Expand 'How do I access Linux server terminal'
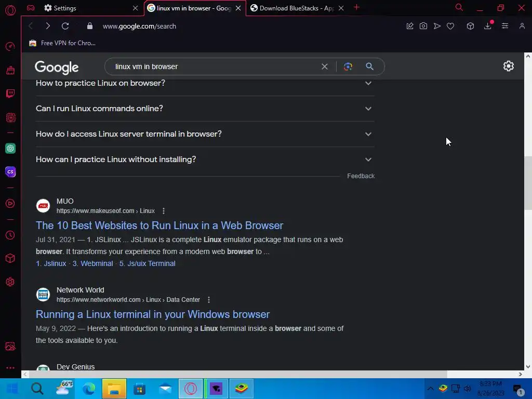Viewport: 532px width, 399px height. [205, 134]
